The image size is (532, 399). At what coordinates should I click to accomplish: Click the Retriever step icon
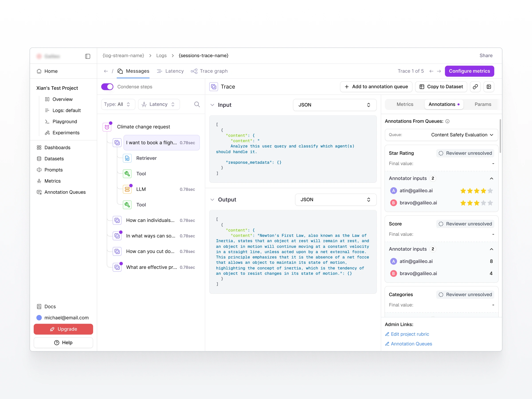(127, 158)
